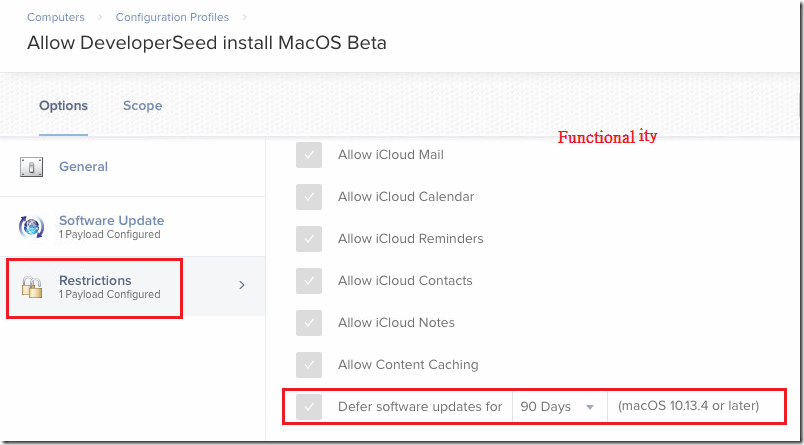Go to Computers breadcrumb link
The height and width of the screenshot is (445, 804).
coord(56,17)
